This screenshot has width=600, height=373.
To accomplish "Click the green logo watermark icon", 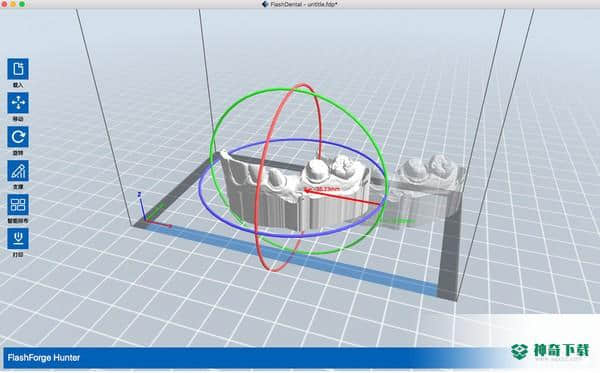I will point(520,351).
